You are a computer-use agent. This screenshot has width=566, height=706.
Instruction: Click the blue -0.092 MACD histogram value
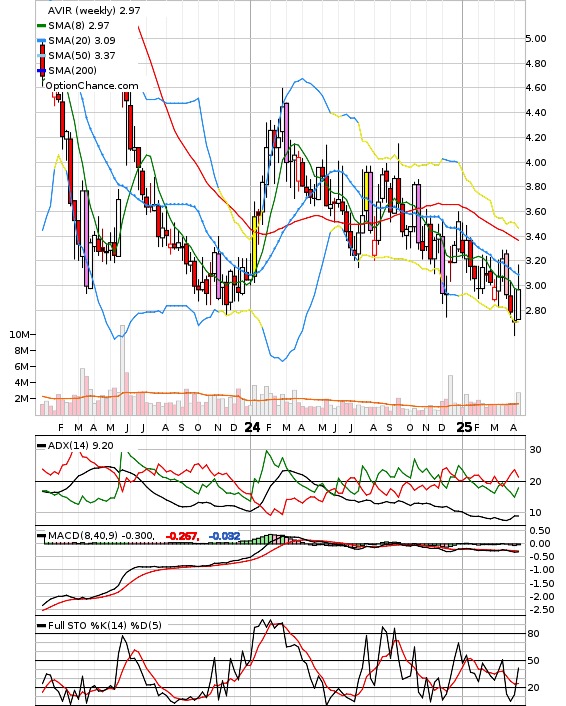[x=224, y=536]
